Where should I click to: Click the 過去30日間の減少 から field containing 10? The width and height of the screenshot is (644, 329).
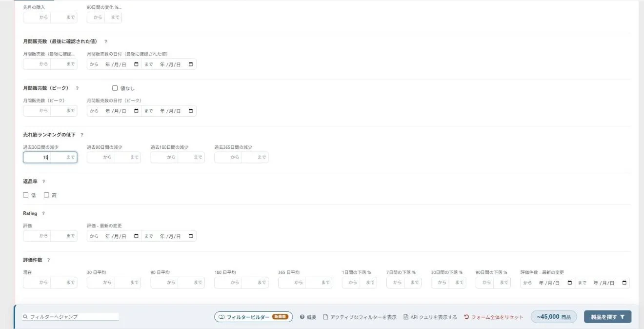[x=37, y=157]
